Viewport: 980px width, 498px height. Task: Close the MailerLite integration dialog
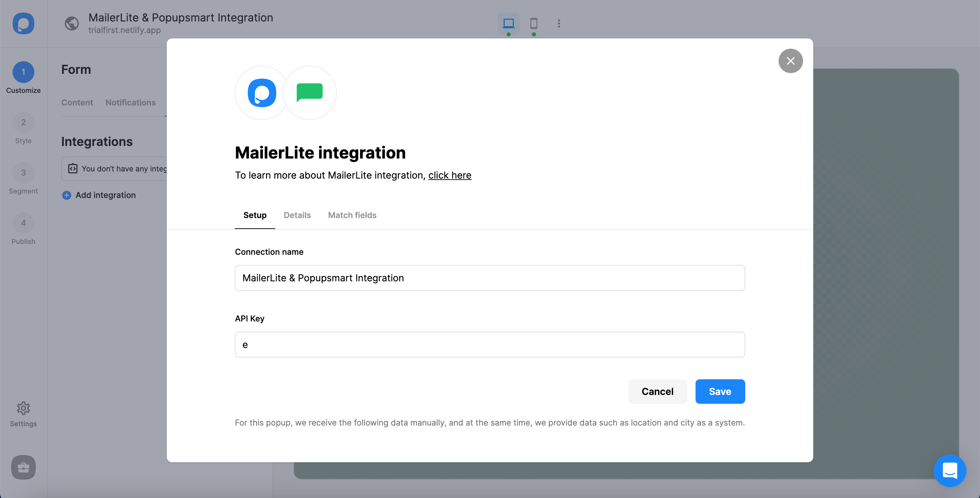coord(790,61)
